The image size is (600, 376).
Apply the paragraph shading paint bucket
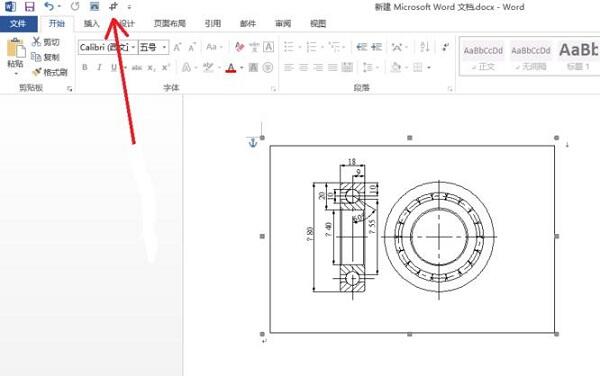pos(395,68)
